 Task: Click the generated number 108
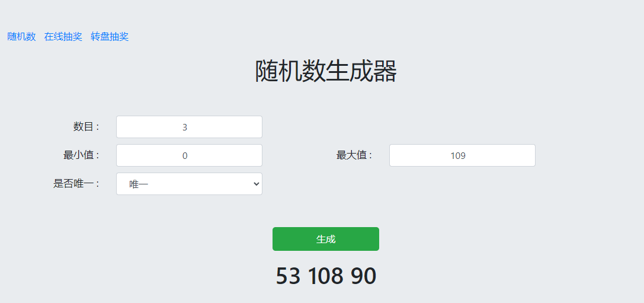tap(325, 276)
